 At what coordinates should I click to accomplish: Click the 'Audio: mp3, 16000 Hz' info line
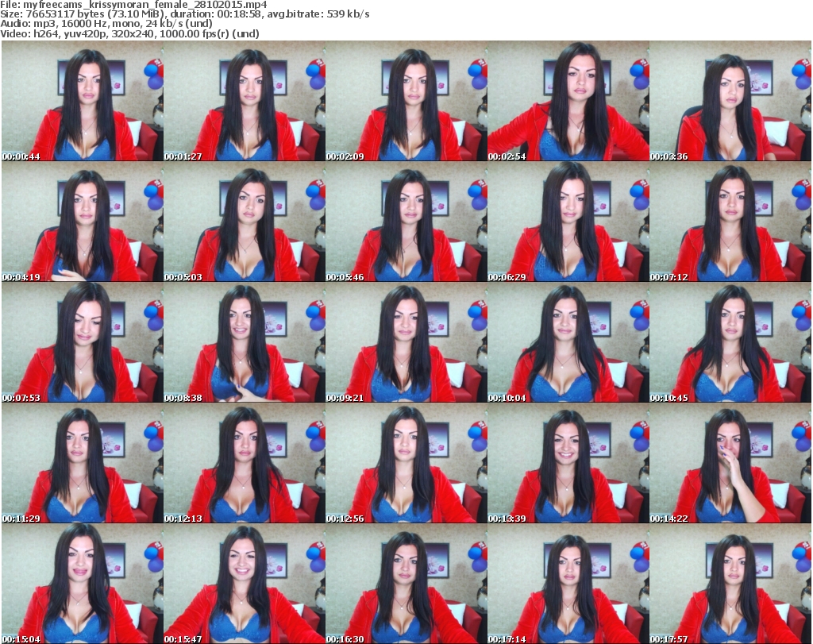click(106, 24)
